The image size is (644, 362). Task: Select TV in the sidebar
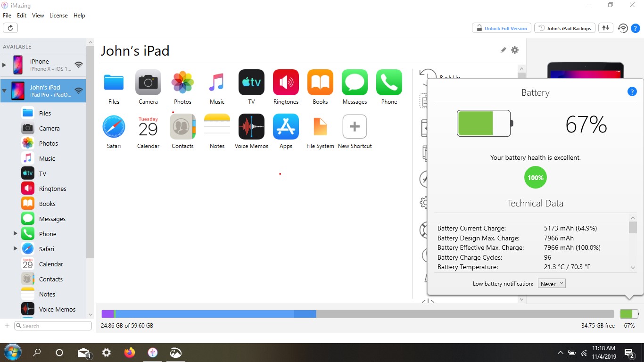(43, 173)
